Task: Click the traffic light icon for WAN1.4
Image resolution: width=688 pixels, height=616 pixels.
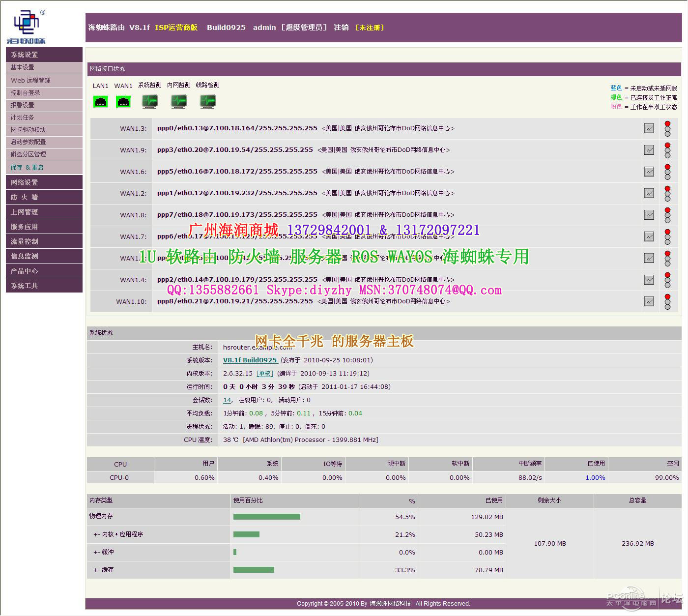Action: tap(667, 280)
